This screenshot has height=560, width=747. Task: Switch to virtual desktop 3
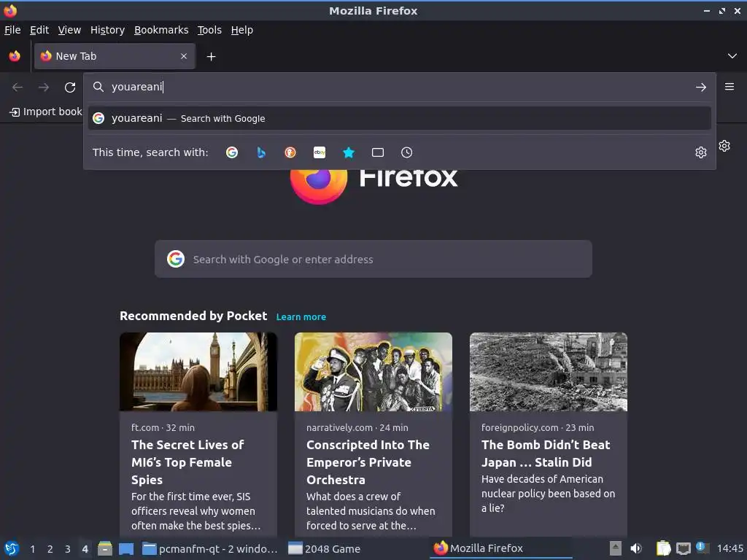pyautogui.click(x=68, y=549)
